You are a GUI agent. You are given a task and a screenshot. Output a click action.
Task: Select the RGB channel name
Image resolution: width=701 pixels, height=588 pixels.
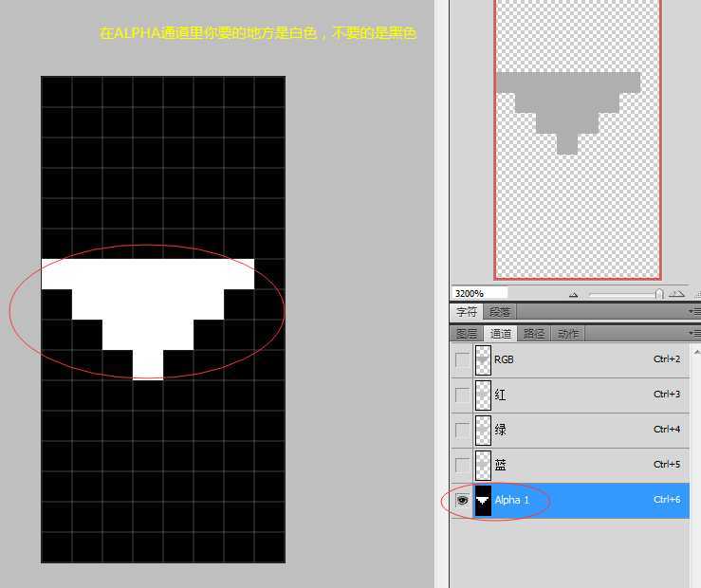(x=504, y=359)
